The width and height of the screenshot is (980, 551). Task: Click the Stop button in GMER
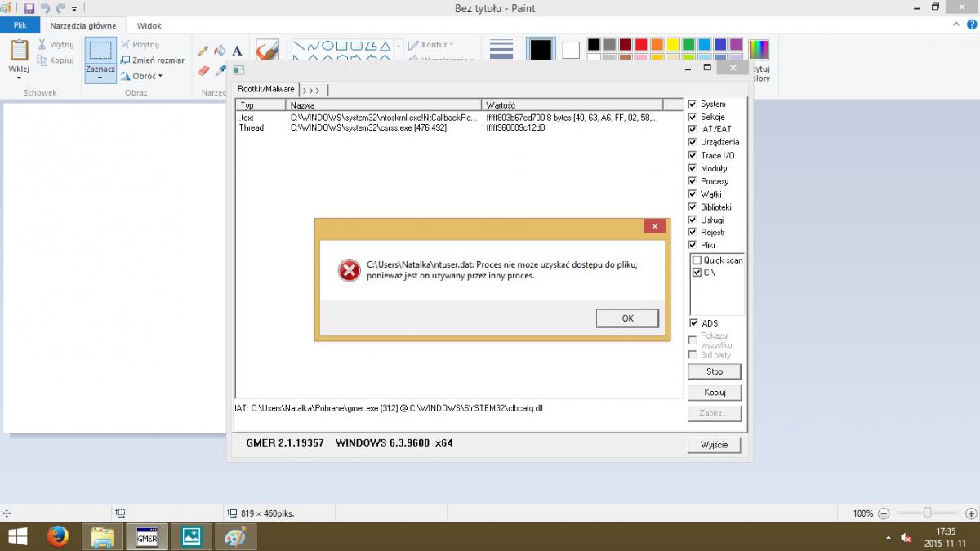pyautogui.click(x=715, y=371)
